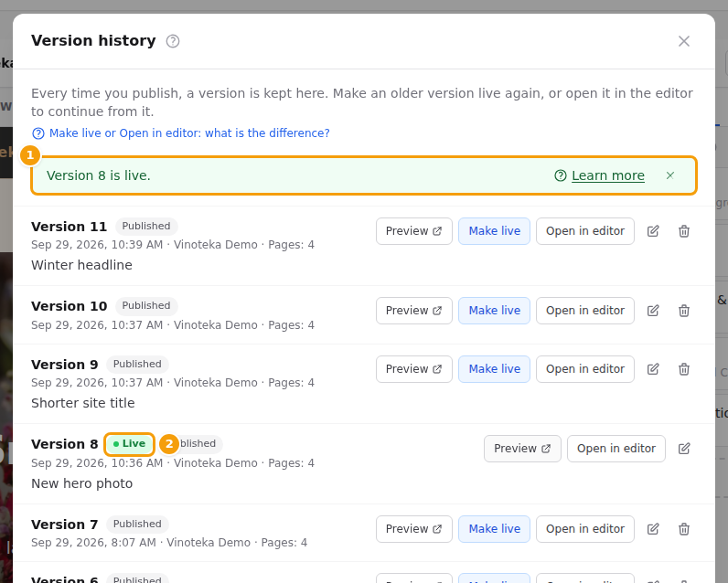Viewport: 728px width, 583px height.
Task: Click the Published badge on Version 7
Action: (x=137, y=525)
